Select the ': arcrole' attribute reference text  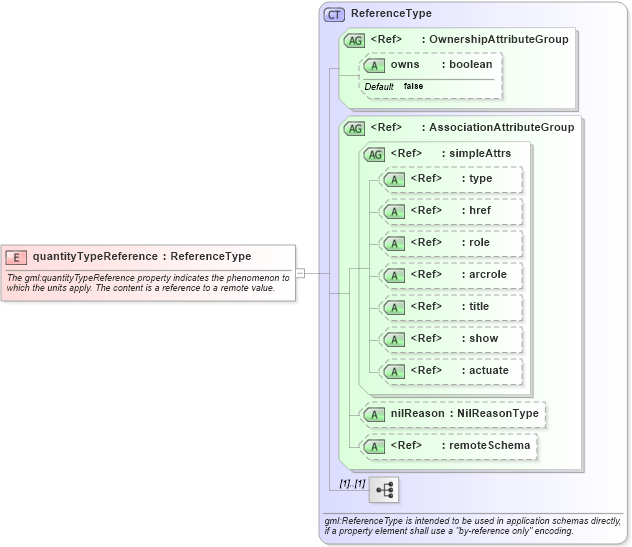484,275
